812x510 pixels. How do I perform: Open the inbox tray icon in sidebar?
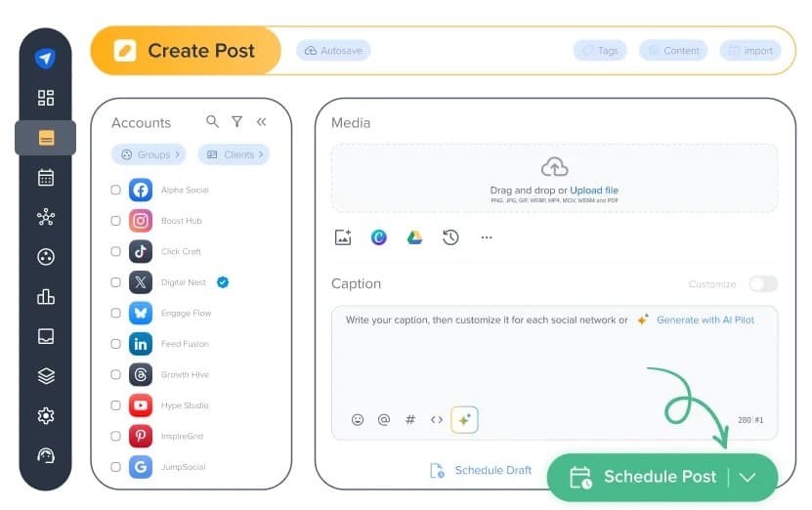(46, 336)
